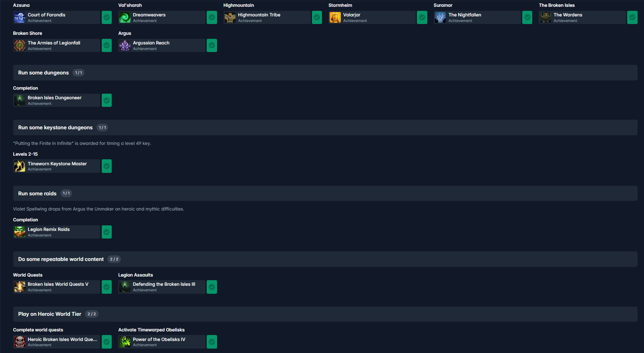
Task: Click the Val'sharah zone label
Action: click(130, 5)
